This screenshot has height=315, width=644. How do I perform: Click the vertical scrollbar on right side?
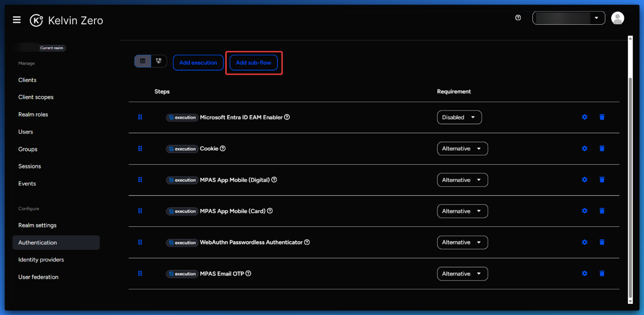click(x=630, y=180)
